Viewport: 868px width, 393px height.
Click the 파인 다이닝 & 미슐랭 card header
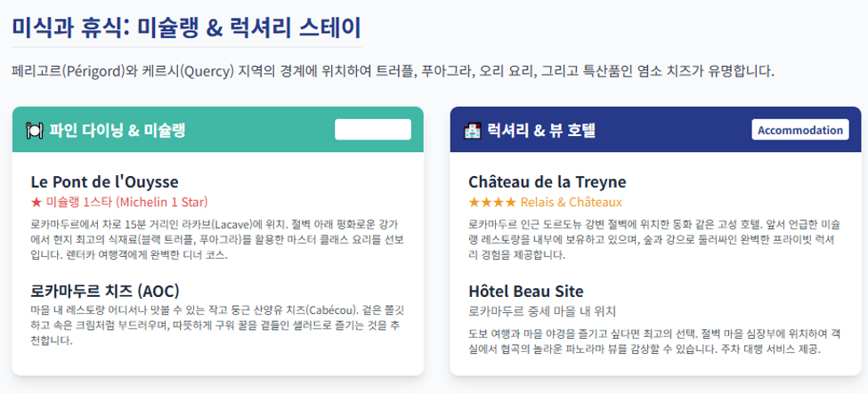(x=218, y=130)
